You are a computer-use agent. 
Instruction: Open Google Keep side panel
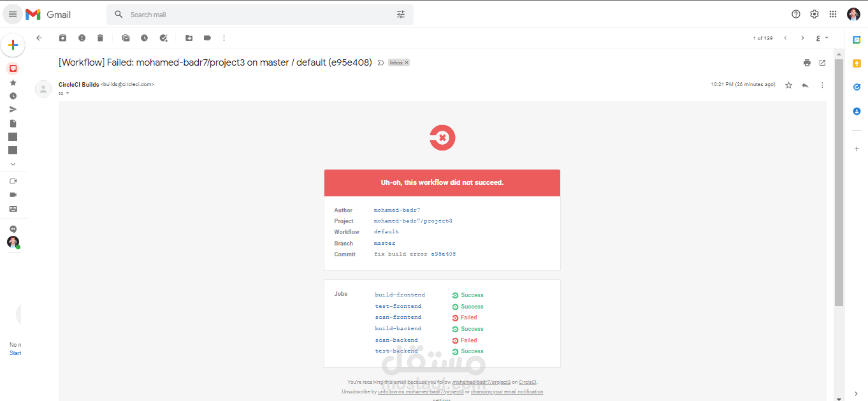click(x=857, y=63)
